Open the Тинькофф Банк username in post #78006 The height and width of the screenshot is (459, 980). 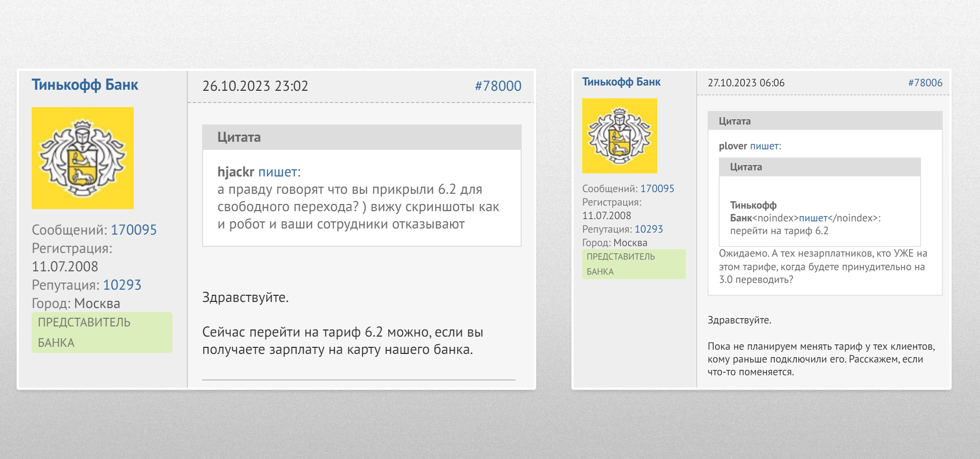(x=621, y=82)
